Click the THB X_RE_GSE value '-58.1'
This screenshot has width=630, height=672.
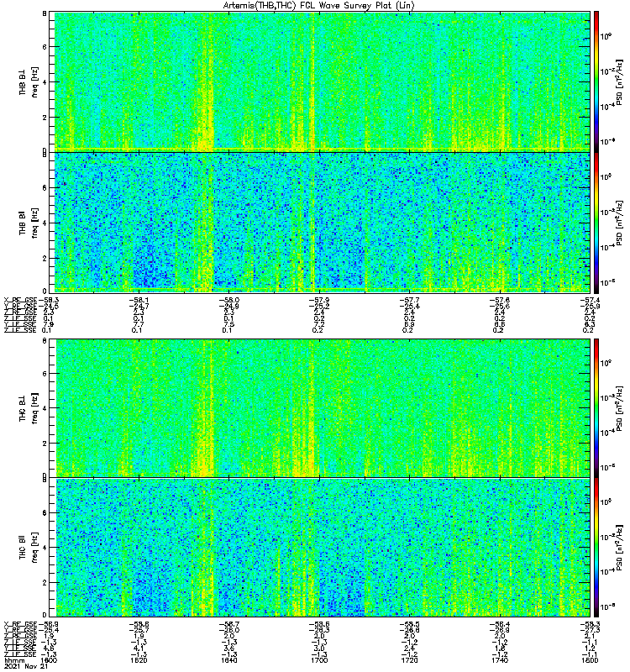click(x=139, y=301)
